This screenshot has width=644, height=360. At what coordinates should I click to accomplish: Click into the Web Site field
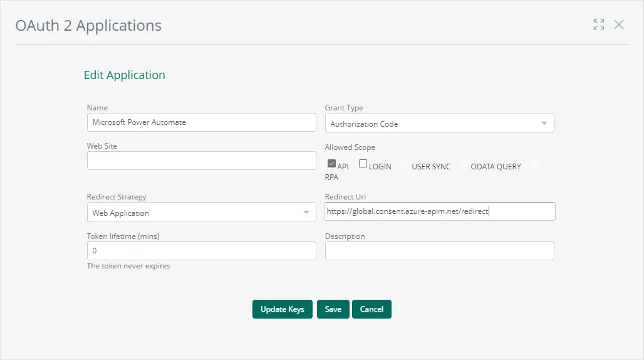pos(201,161)
